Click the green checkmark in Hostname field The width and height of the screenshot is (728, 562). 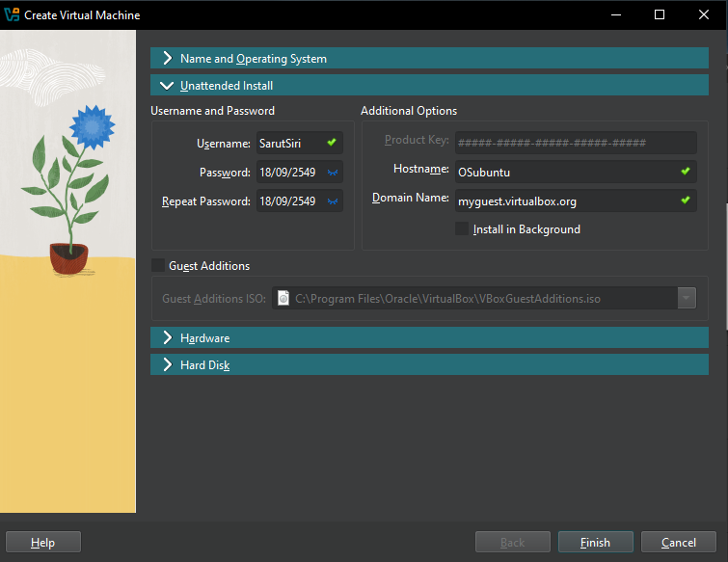click(x=686, y=171)
